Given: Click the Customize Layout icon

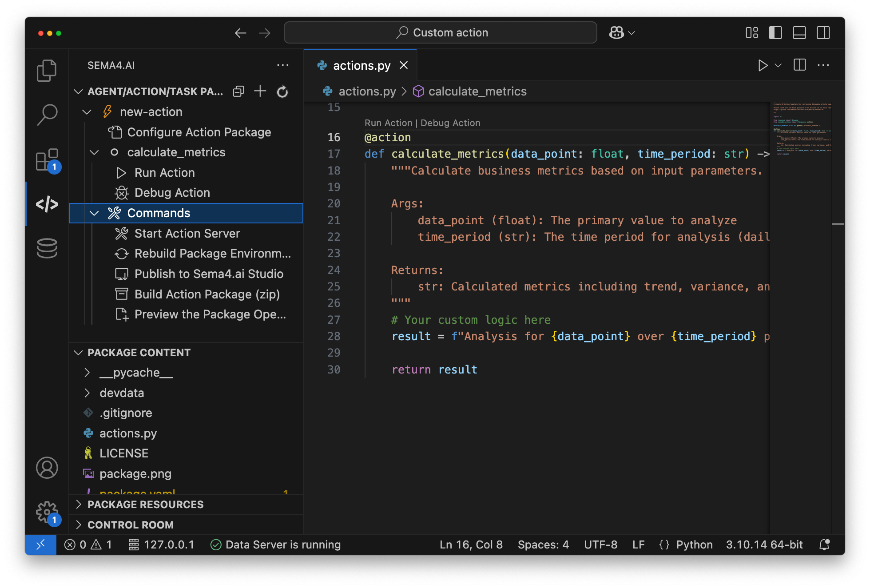Looking at the screenshot, I should [x=752, y=33].
